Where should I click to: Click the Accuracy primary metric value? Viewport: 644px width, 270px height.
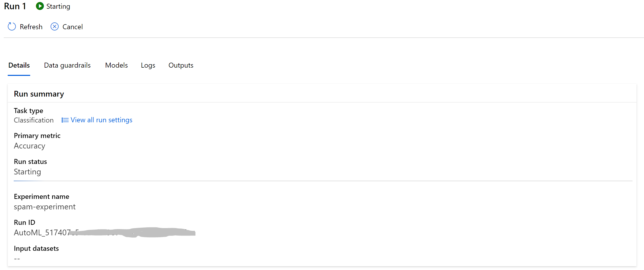pyautogui.click(x=29, y=146)
